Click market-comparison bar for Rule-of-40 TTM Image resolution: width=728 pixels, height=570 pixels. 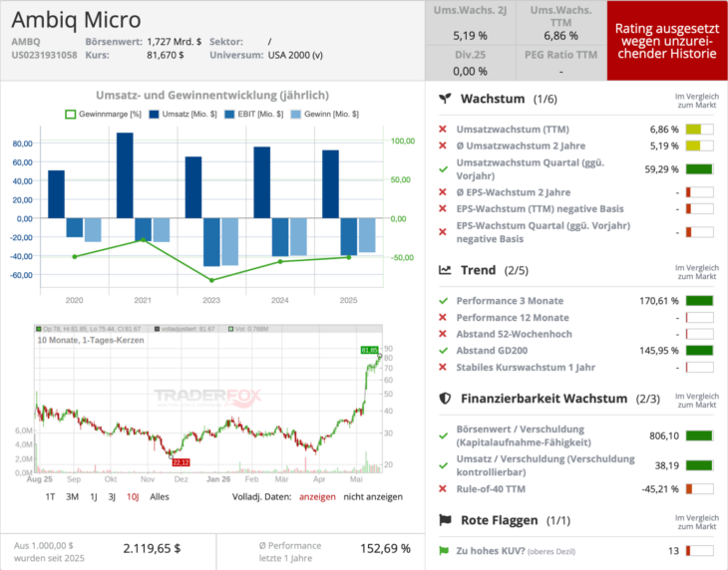pyautogui.click(x=700, y=489)
